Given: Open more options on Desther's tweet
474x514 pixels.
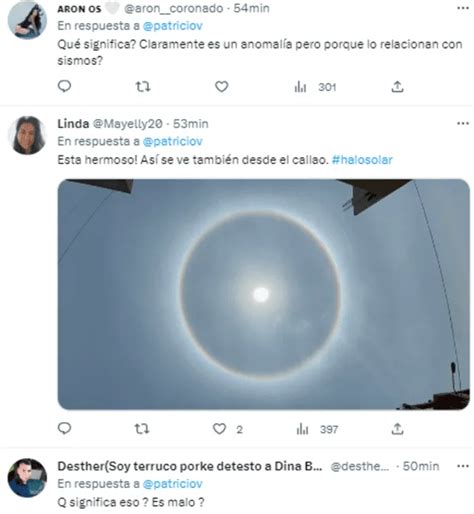Looking at the screenshot, I should [x=463, y=466].
